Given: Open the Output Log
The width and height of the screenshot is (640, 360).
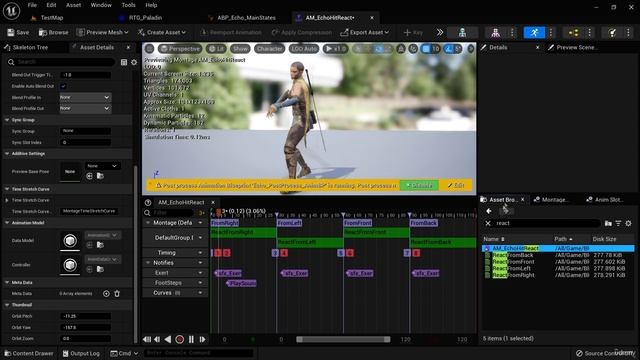Looking at the screenshot, I should coord(81,353).
